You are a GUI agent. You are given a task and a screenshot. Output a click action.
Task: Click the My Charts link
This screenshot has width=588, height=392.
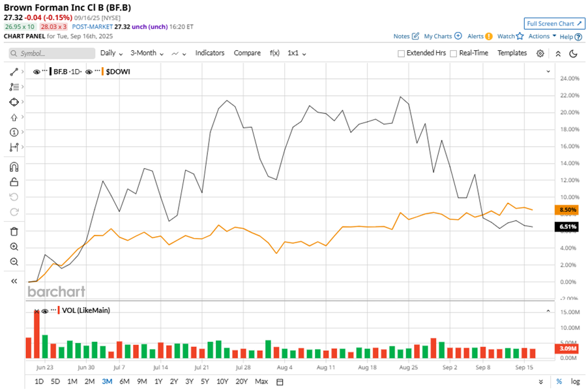[437, 37]
